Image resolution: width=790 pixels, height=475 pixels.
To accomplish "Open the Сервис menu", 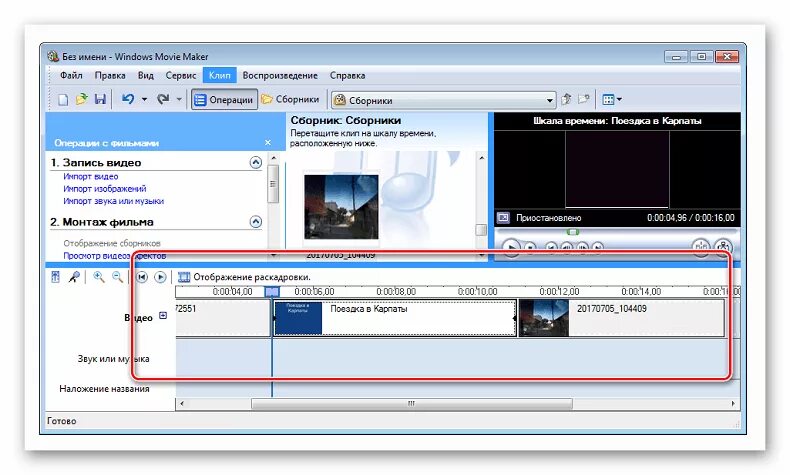I will click(x=180, y=76).
